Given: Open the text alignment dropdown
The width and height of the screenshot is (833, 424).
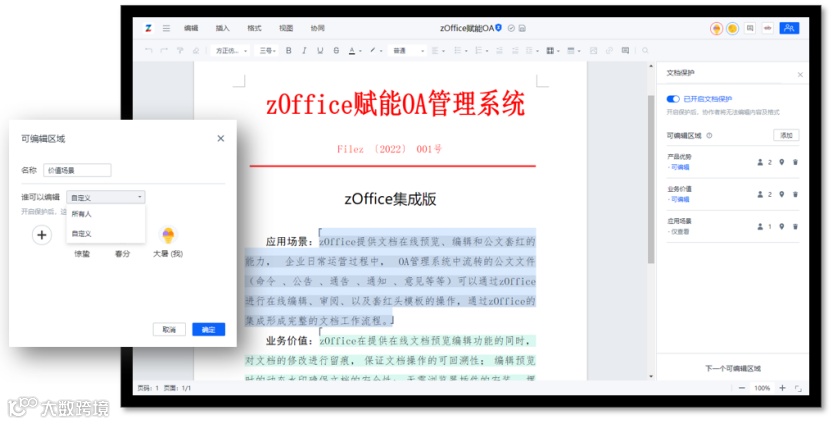Looking at the screenshot, I should tap(437, 50).
